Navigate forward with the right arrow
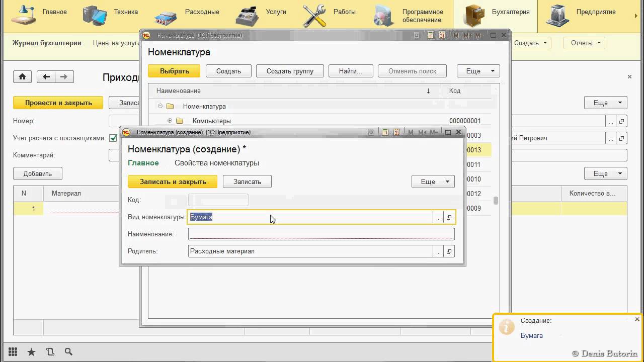 [x=64, y=77]
